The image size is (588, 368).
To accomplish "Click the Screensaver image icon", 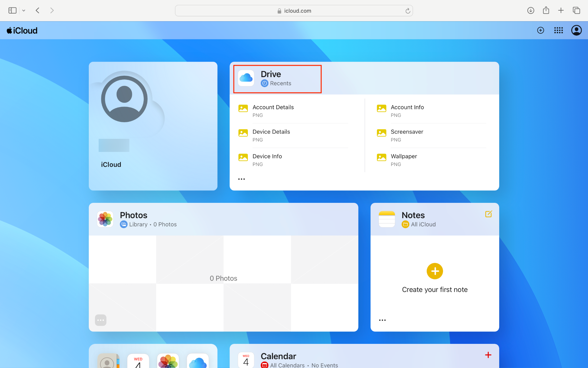I will coord(381,133).
